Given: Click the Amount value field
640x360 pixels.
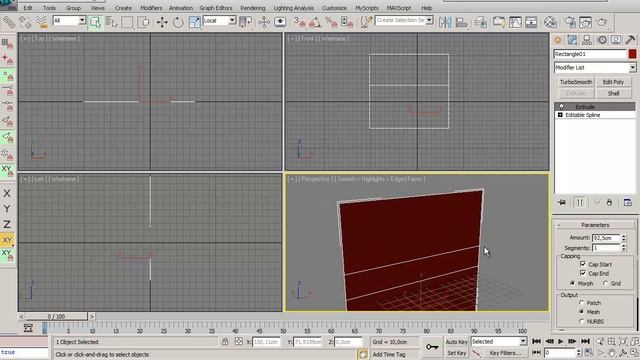Looking at the screenshot, I should click(x=606, y=238).
